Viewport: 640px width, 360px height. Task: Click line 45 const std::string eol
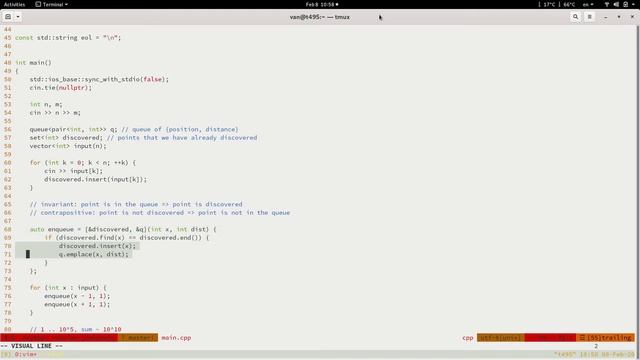[x=68, y=38]
